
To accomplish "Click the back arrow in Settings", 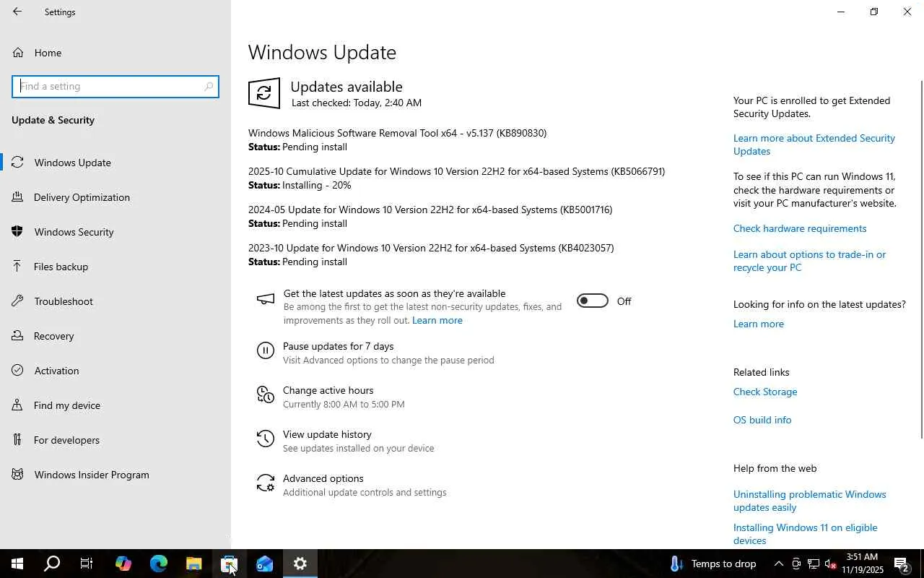I will click(17, 12).
